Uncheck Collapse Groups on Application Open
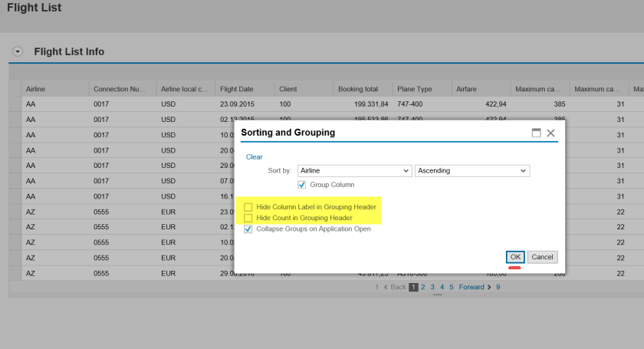This screenshot has height=349, width=644. 248,229
